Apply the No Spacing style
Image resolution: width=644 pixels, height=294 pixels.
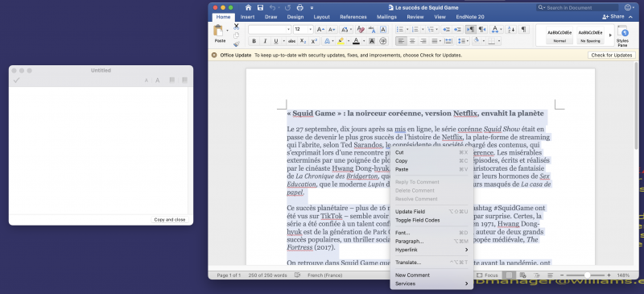[x=590, y=35]
